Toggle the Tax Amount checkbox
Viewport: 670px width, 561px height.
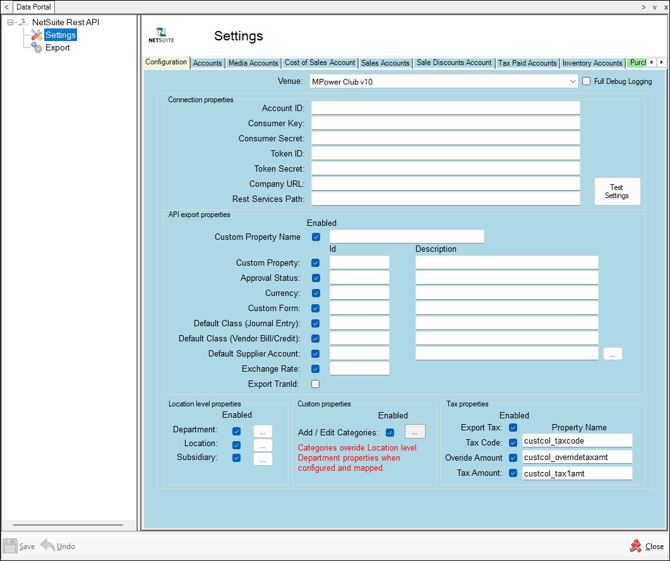513,473
